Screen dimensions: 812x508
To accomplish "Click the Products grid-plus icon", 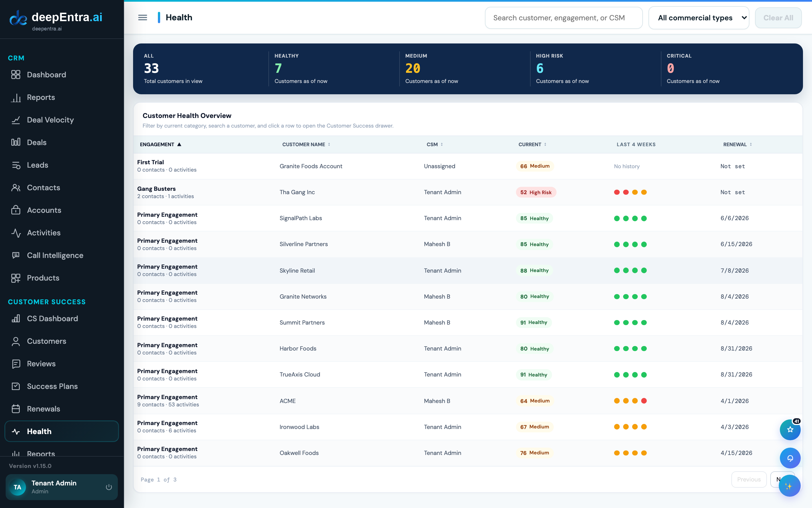I will 16,278.
